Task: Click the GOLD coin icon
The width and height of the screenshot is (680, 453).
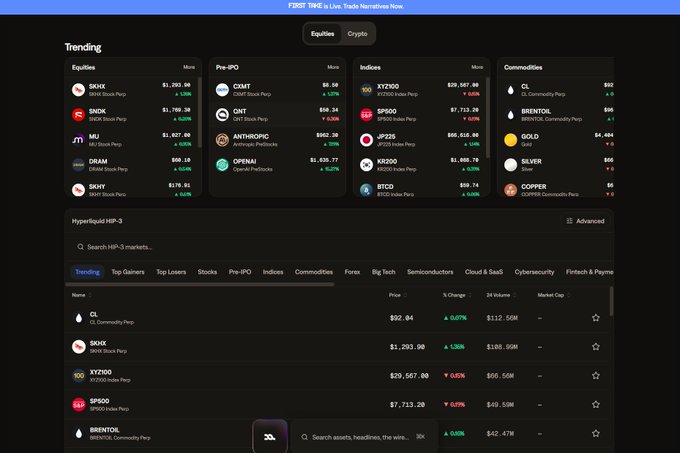Action: coord(510,140)
